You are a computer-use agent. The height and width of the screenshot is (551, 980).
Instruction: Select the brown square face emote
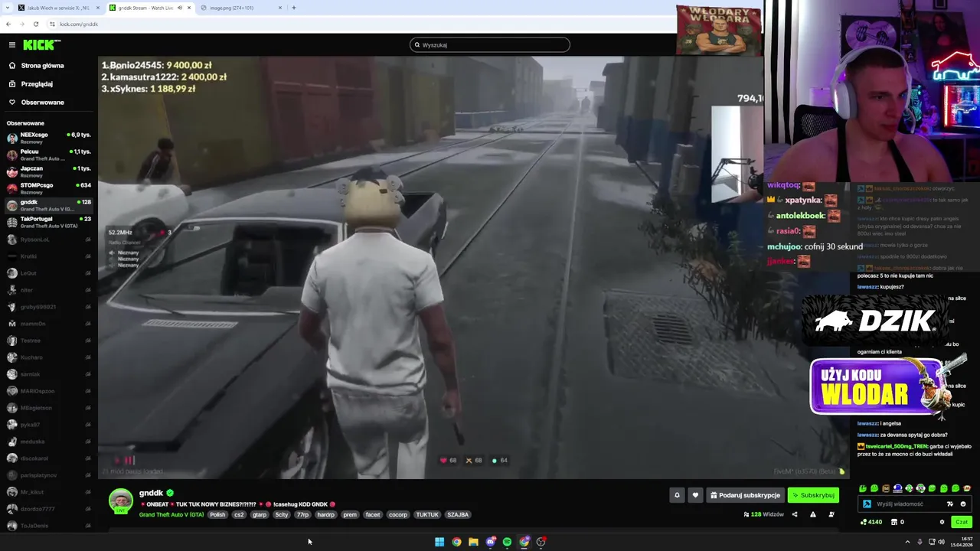(x=886, y=488)
